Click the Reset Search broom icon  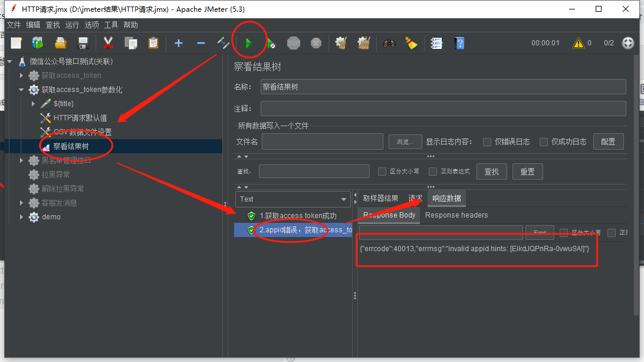tap(411, 43)
